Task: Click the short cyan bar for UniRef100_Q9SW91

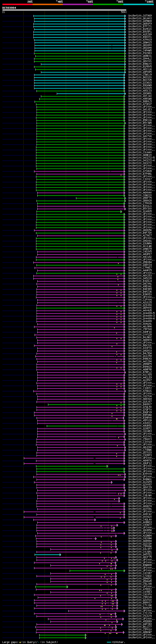Action: 91,94
